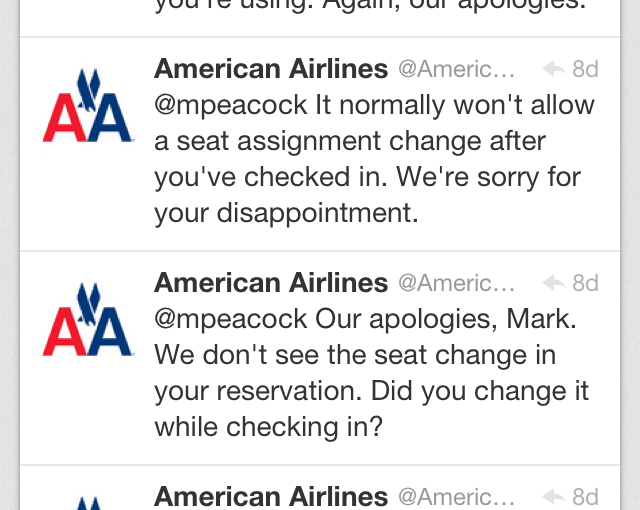Click the @Americ… handle on the bottom tweet
This screenshot has height=510, width=640.
[457, 496]
